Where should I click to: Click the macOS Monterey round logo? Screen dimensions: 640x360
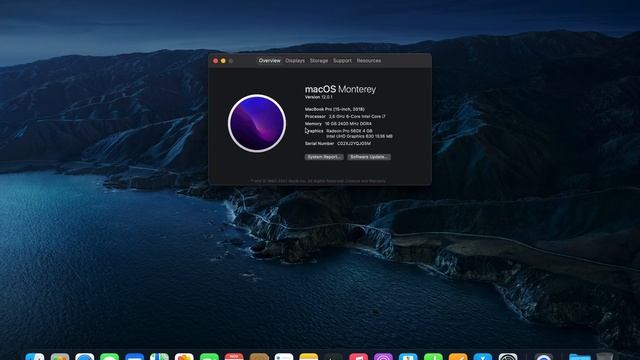click(x=257, y=123)
